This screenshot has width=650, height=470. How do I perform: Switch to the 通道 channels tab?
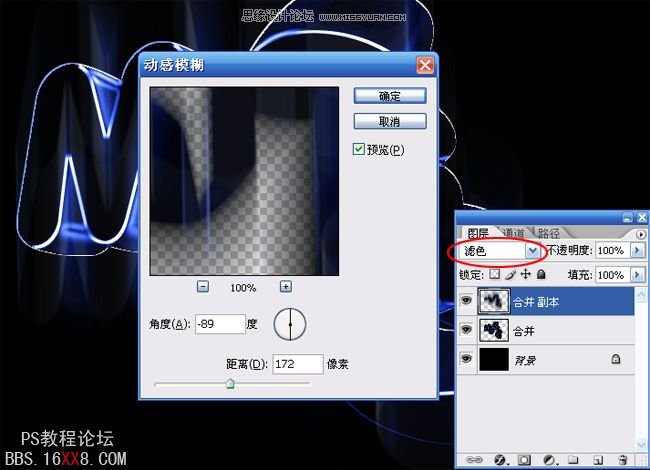(x=511, y=232)
